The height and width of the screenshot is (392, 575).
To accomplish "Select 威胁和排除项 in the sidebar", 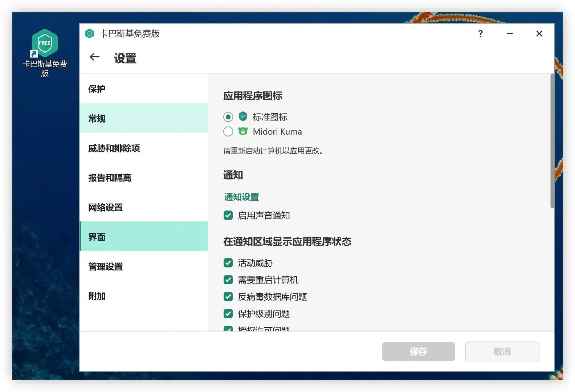I will pos(114,148).
